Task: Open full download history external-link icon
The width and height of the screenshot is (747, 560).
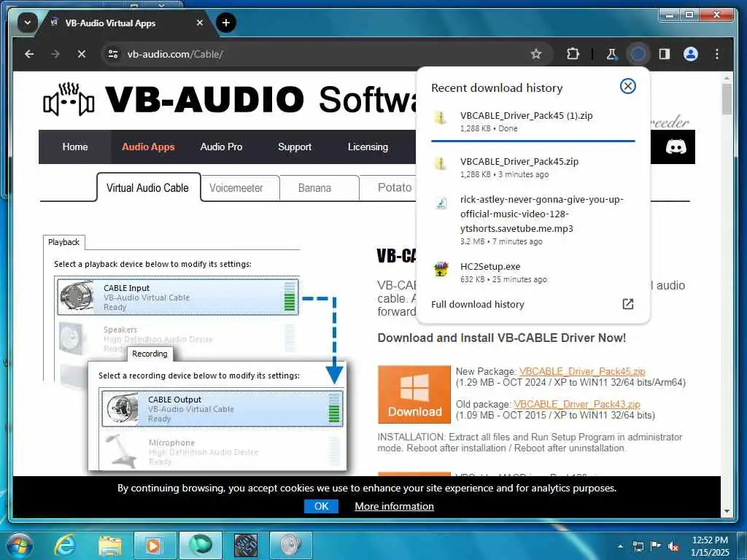Action: click(x=628, y=304)
